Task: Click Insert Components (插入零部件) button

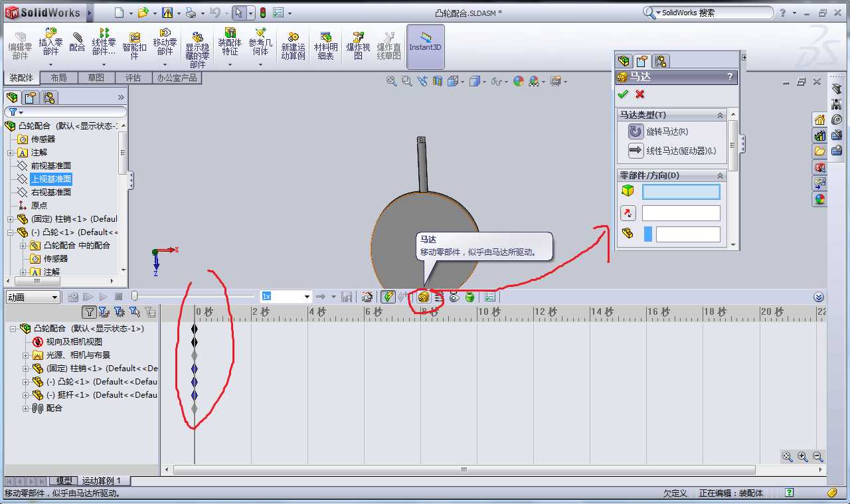Action: click(50, 46)
